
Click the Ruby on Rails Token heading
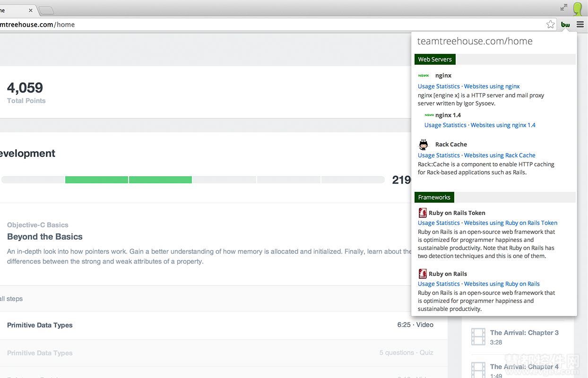point(457,213)
